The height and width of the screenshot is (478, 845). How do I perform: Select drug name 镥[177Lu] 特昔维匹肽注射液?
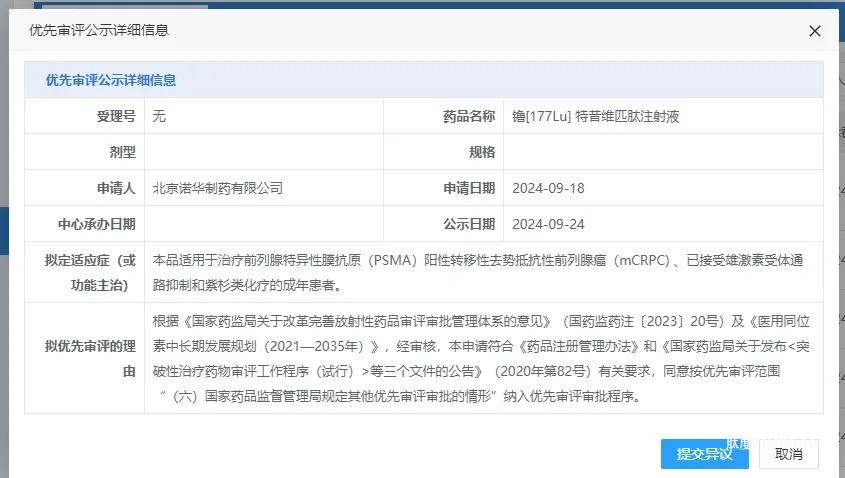[x=595, y=116]
